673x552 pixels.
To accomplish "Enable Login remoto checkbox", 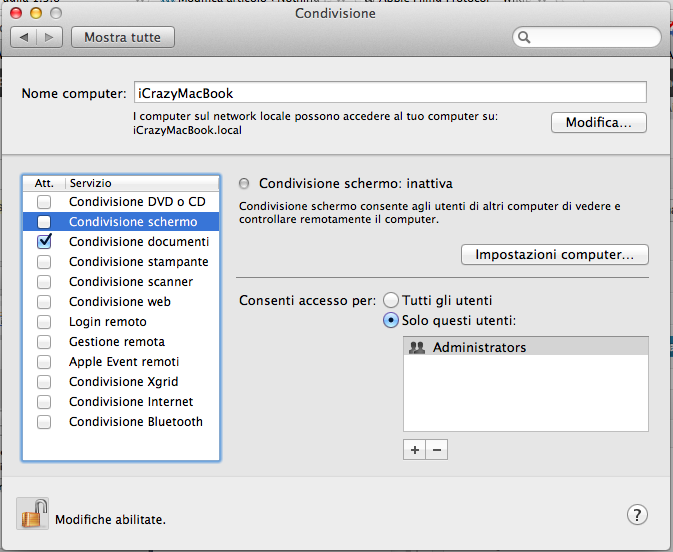I will point(44,322).
